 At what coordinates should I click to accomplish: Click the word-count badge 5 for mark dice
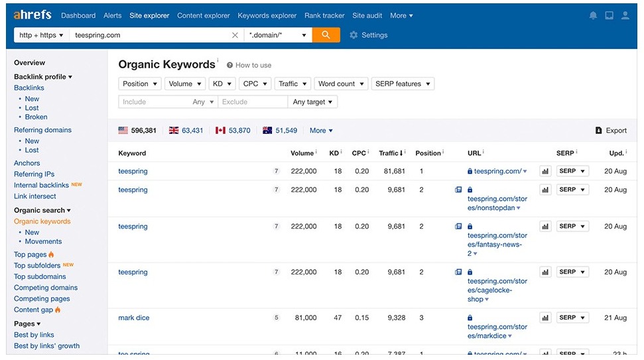pyautogui.click(x=276, y=318)
